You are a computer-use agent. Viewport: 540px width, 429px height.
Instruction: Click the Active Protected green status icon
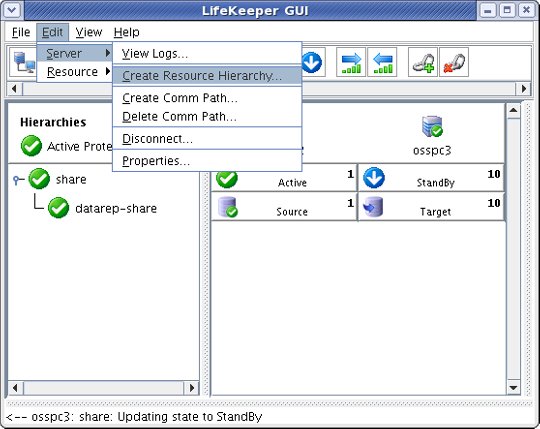pos(31,146)
